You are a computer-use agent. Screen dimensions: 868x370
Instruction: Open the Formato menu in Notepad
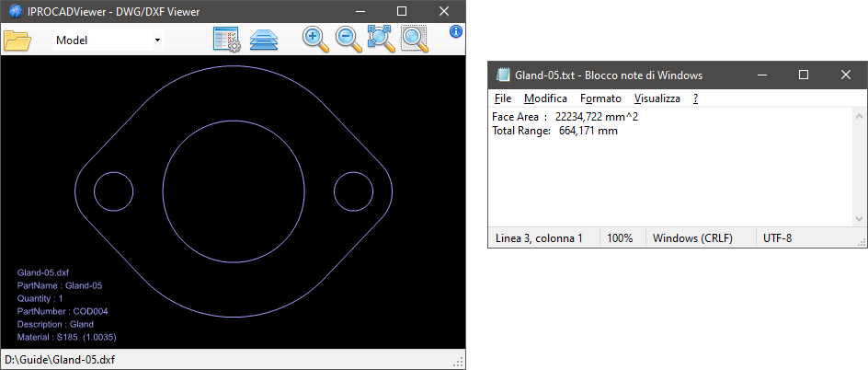(x=600, y=98)
